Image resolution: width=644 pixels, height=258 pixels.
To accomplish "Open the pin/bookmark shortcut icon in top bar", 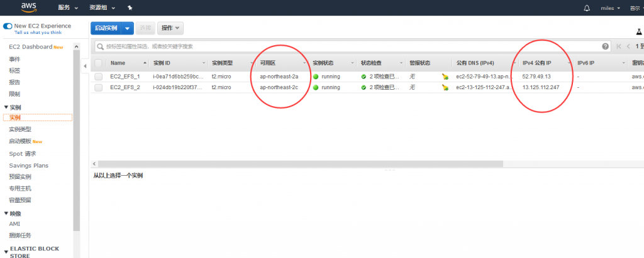I will tap(130, 8).
